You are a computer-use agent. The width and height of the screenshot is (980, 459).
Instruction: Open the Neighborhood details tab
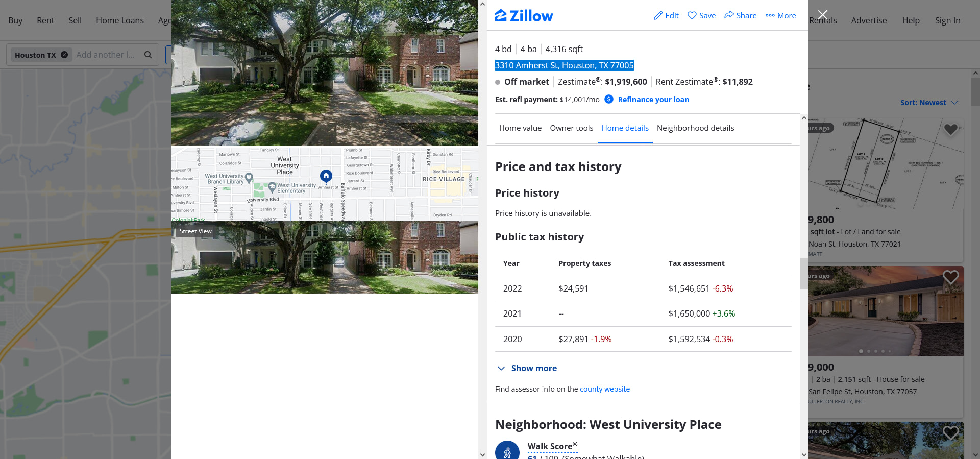[x=695, y=128]
